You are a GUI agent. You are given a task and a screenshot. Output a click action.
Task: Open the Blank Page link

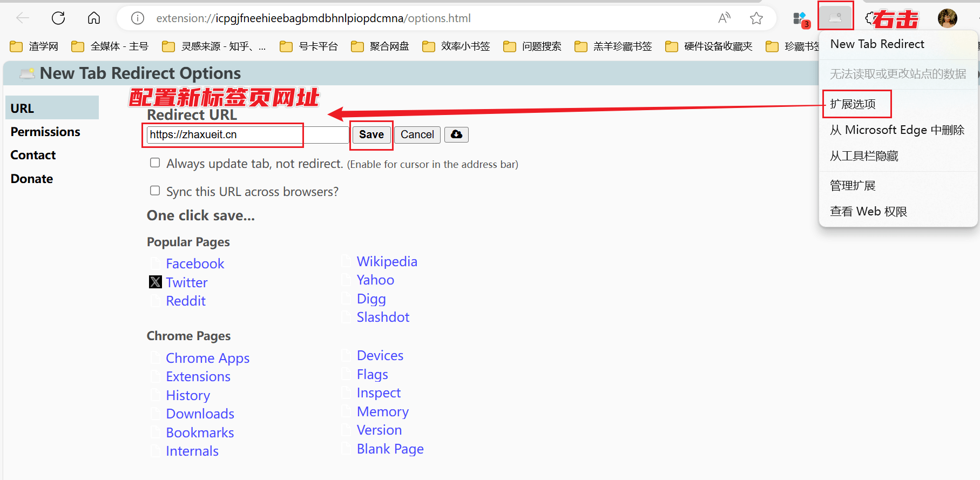click(x=390, y=449)
